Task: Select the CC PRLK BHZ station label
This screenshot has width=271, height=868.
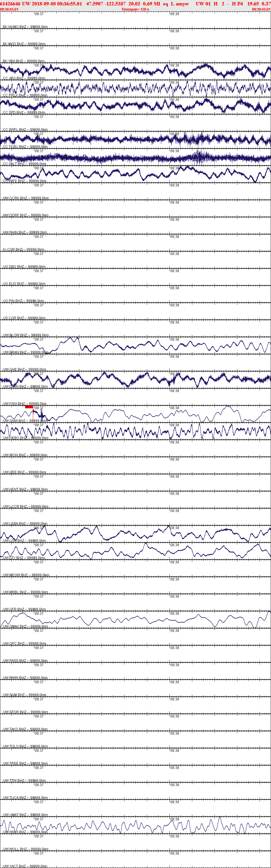Action: coord(25,96)
